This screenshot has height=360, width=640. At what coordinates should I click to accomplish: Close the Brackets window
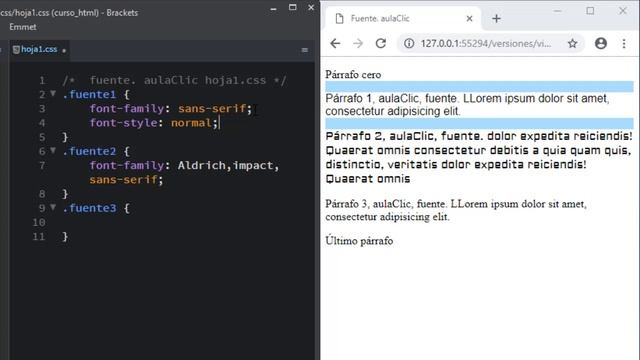coord(311,7)
